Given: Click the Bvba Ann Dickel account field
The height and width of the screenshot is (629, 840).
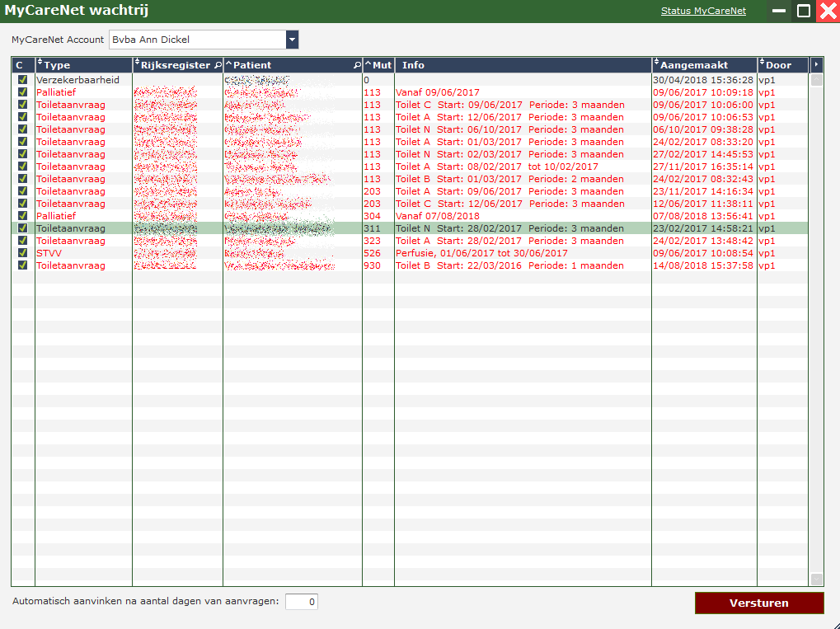Looking at the screenshot, I should pos(198,40).
